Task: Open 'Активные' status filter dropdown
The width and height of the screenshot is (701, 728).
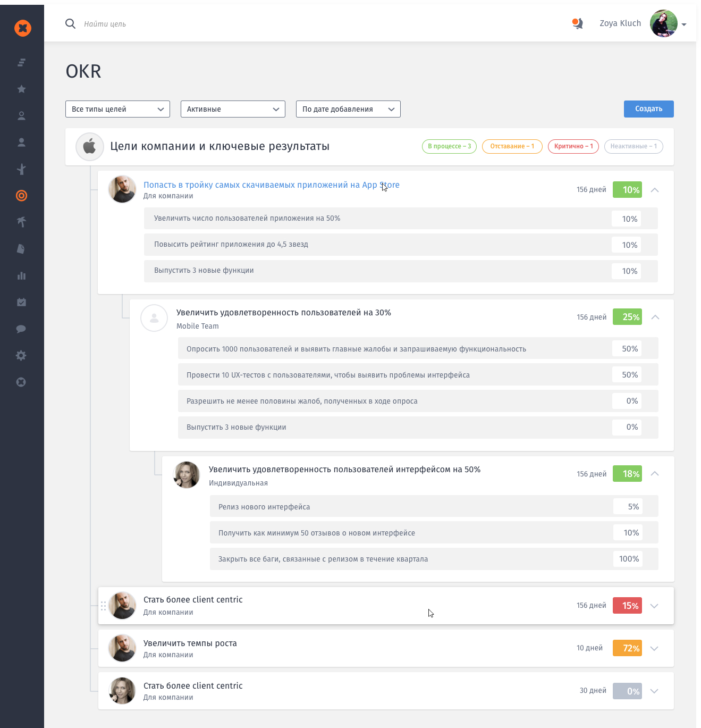Action: 233,109
